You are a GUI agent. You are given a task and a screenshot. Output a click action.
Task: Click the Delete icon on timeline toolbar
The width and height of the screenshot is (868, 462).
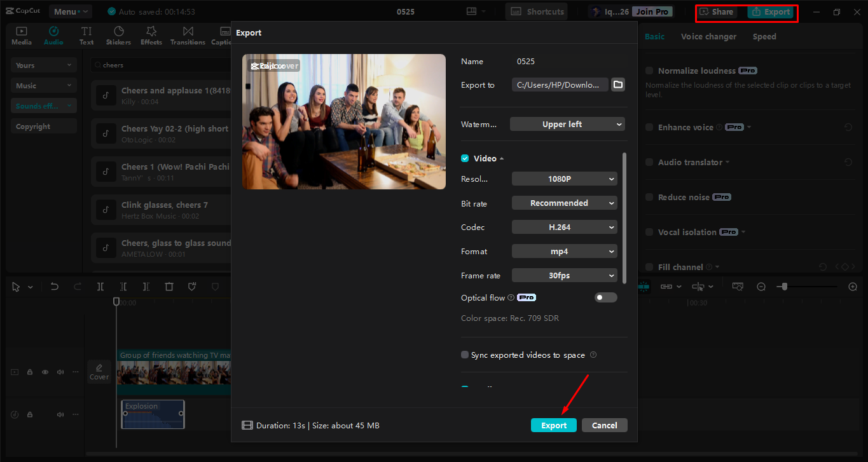point(169,287)
